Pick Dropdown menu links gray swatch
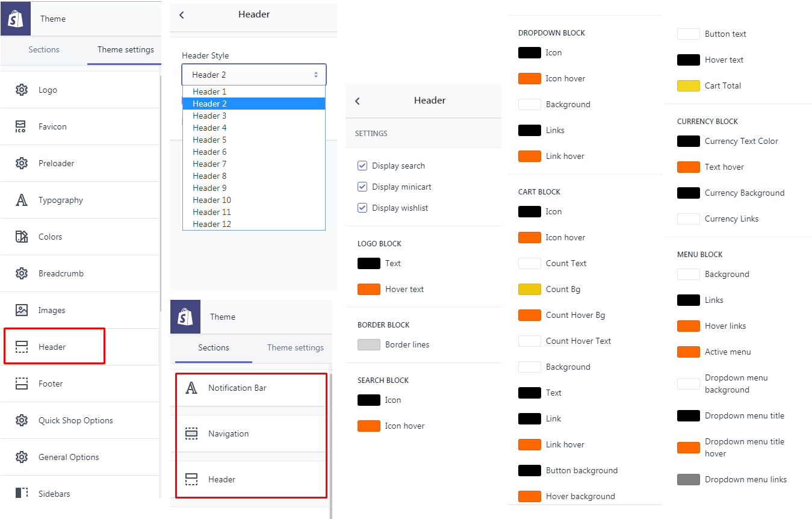This screenshot has height=519, width=812. (689, 479)
